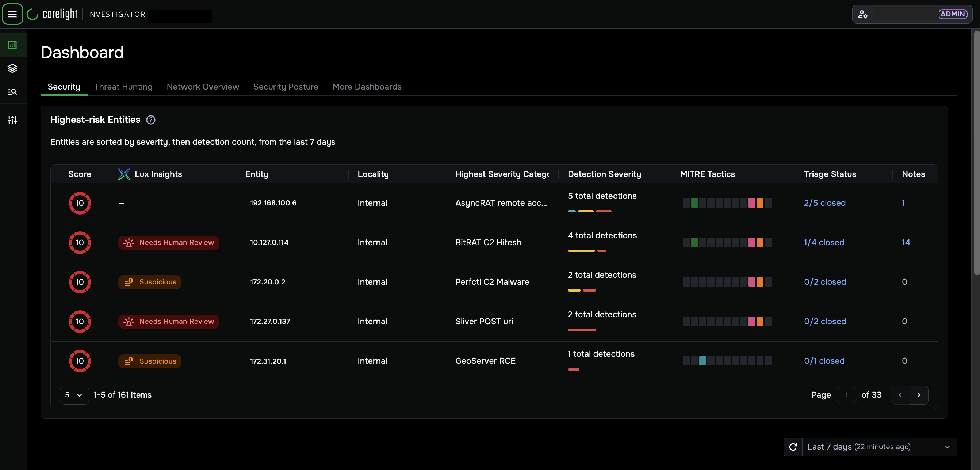Open the 2/5 closed triage link
Screen dimensions: 980x470
(824, 203)
